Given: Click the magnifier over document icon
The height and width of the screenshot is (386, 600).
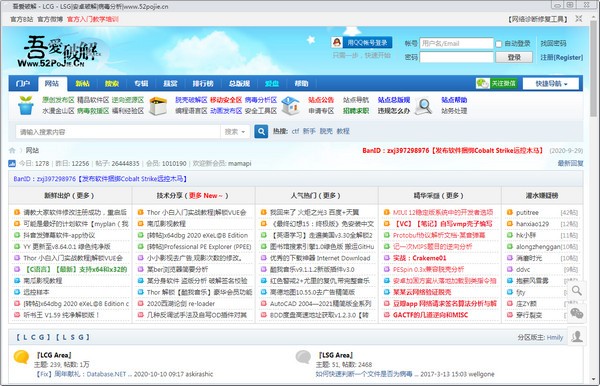Looking at the screenshot, I should click(424, 106).
